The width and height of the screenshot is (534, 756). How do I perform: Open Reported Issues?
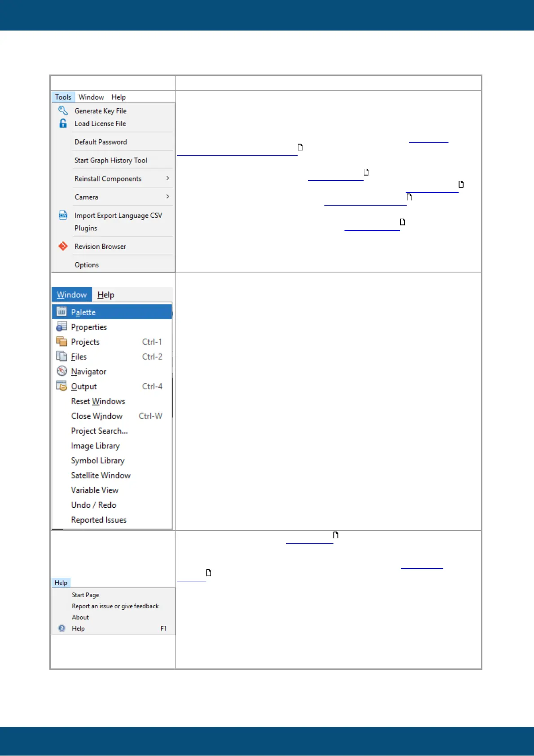pyautogui.click(x=99, y=519)
